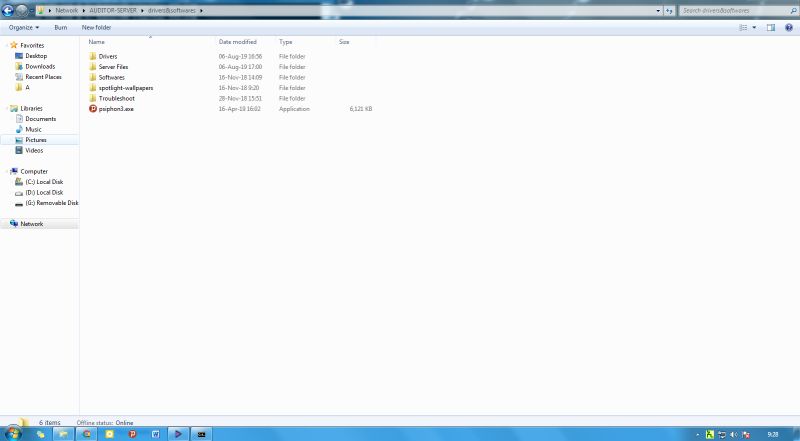Select drivers&softwares in the breadcrumb
Viewport: 800px width, 441px height.
tap(172, 10)
